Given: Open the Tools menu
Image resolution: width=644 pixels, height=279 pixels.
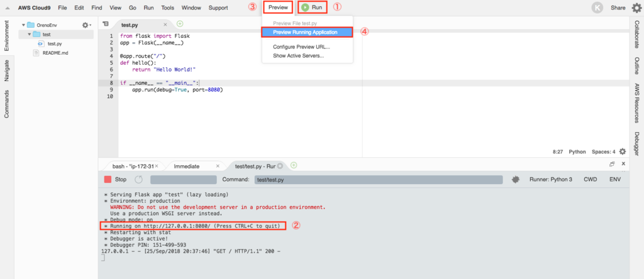Looking at the screenshot, I should [167, 8].
